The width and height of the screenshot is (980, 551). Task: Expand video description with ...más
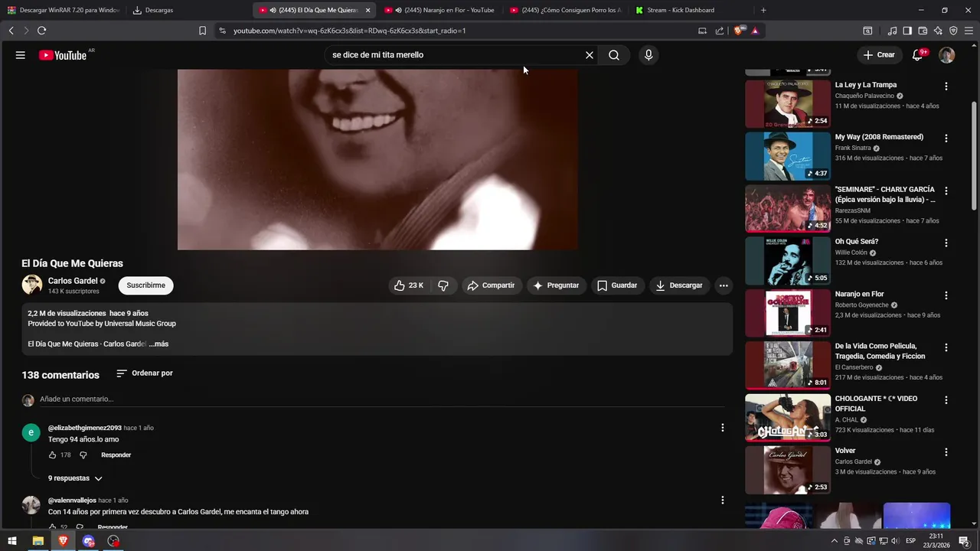(x=159, y=344)
